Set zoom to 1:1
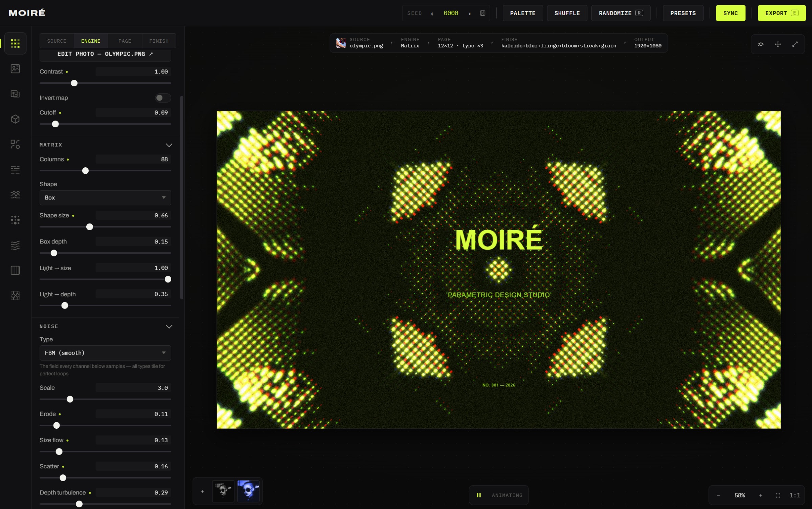The width and height of the screenshot is (812, 509). tap(795, 495)
